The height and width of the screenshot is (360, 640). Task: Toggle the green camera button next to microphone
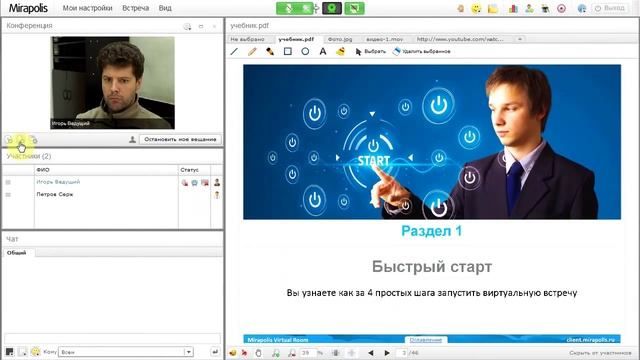click(x=306, y=8)
